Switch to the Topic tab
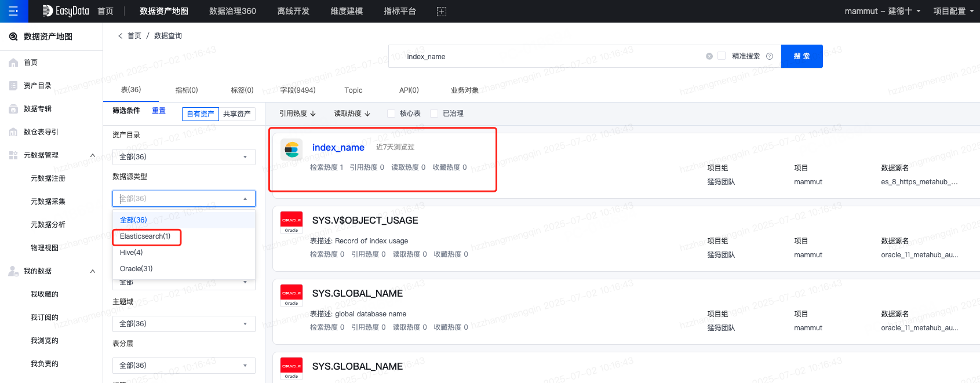This screenshot has width=980, height=383. pyautogui.click(x=354, y=90)
